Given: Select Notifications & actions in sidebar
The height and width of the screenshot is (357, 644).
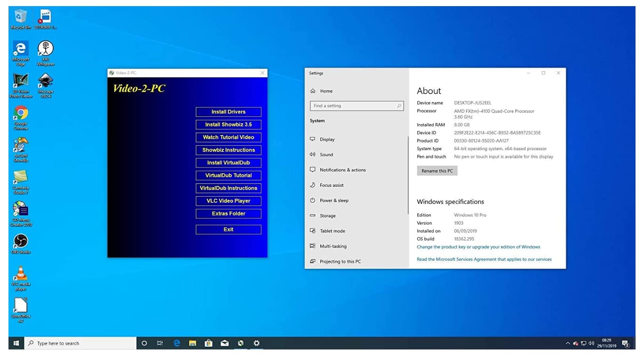Looking at the screenshot, I should 342,170.
